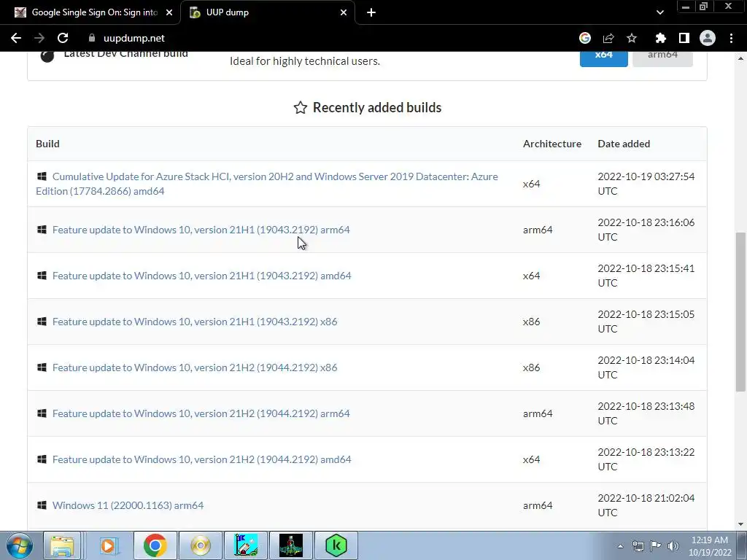Open the Azure Stack HCI cumulative update link
Screen dimensions: 747x560
(x=267, y=184)
